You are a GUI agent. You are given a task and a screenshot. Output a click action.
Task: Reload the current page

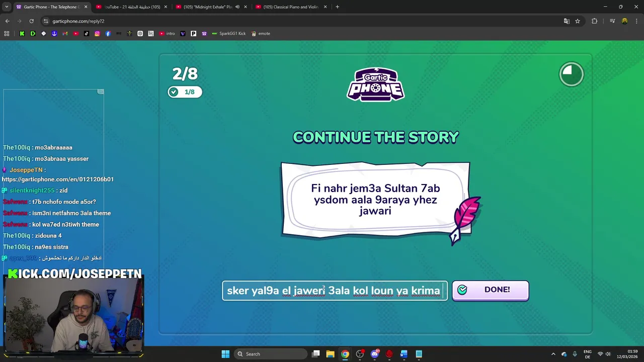(x=31, y=21)
